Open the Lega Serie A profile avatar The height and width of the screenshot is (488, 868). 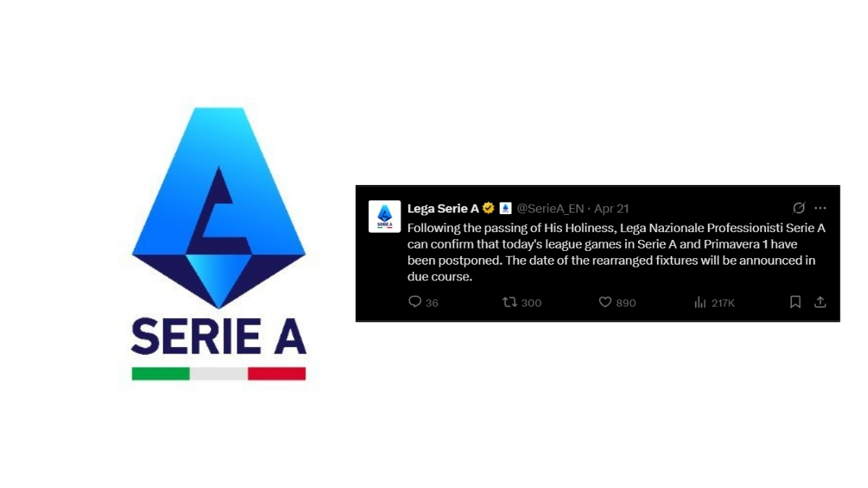click(385, 216)
